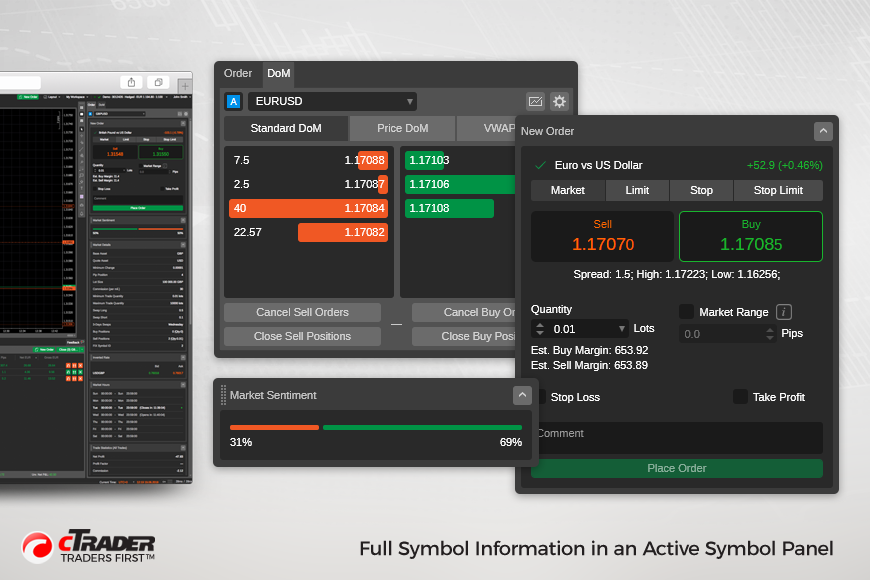
Task: Click the Market Sentiment green percentage bar
Action: pos(422,427)
